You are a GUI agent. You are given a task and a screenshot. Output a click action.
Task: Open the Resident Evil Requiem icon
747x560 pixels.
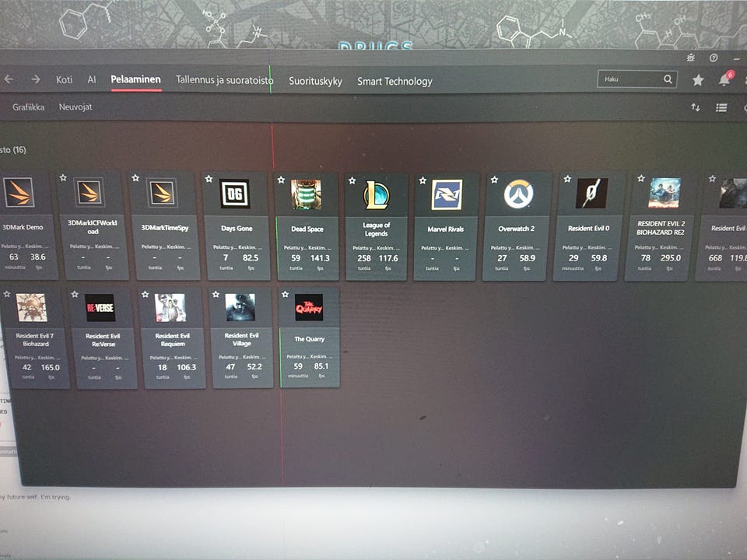tap(170, 308)
